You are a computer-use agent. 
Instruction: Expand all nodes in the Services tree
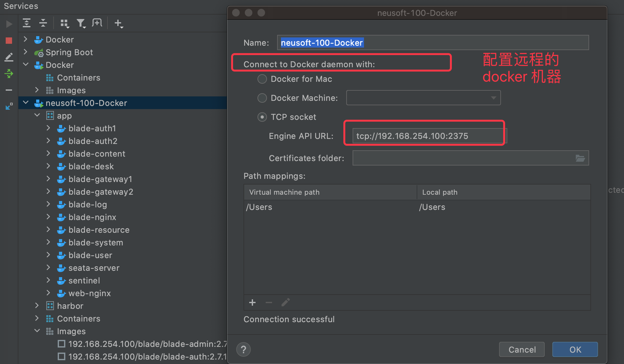(27, 23)
